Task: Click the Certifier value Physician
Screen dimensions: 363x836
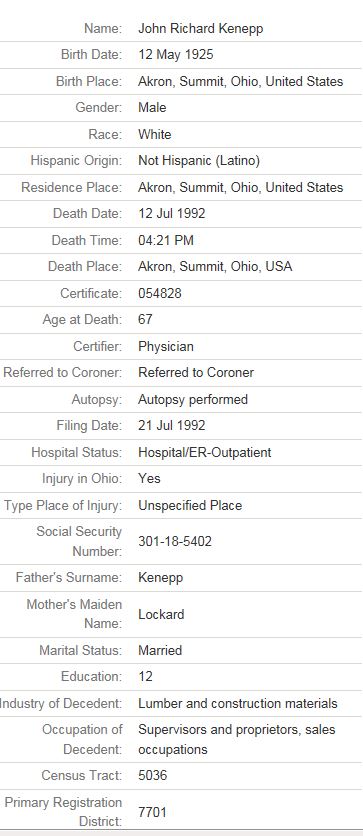Action: (166, 346)
